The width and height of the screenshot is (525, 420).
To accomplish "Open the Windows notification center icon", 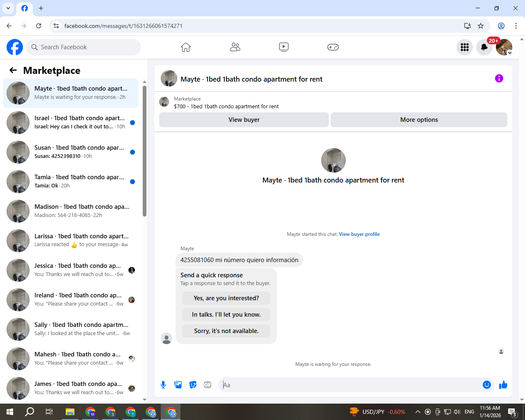I will coord(512,412).
